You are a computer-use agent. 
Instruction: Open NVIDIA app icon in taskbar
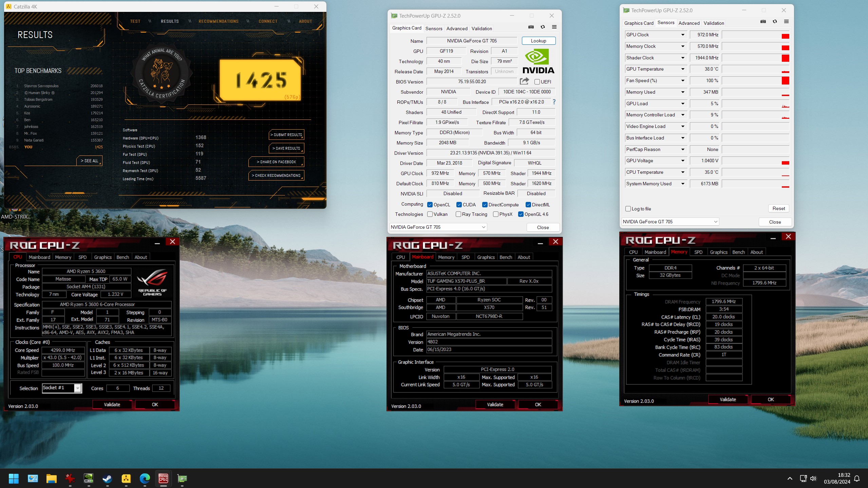click(89, 478)
